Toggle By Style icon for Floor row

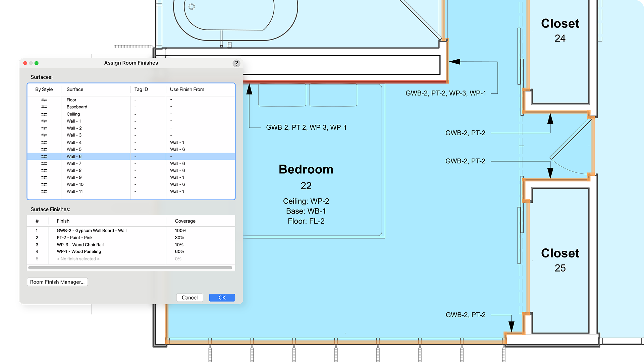tap(44, 100)
